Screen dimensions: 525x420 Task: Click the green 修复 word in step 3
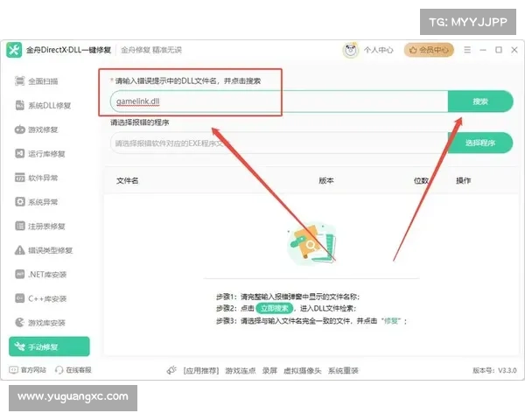(391, 321)
